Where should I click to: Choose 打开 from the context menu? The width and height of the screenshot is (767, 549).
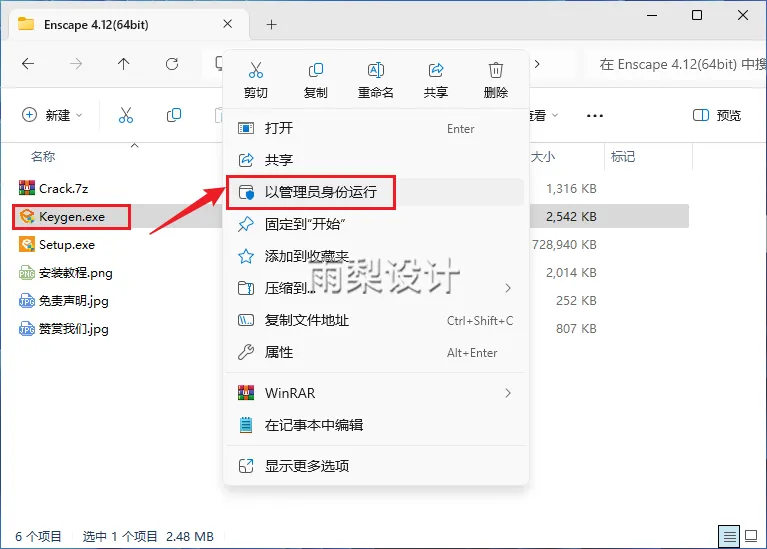375,128
